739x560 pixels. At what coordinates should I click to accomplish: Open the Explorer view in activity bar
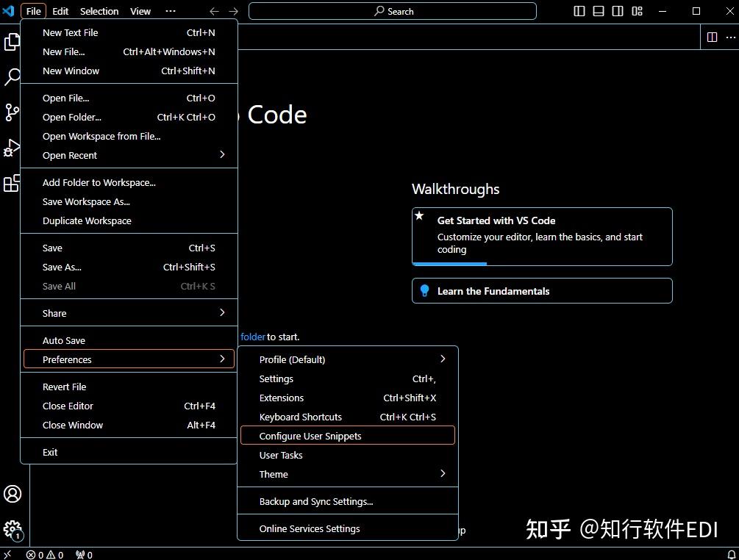coord(12,42)
